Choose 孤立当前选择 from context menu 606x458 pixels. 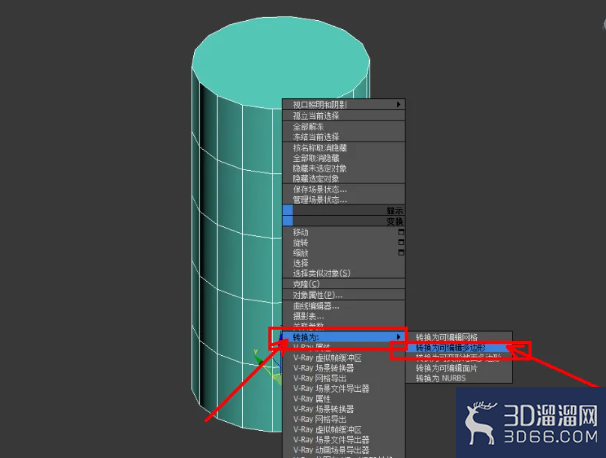coord(344,116)
